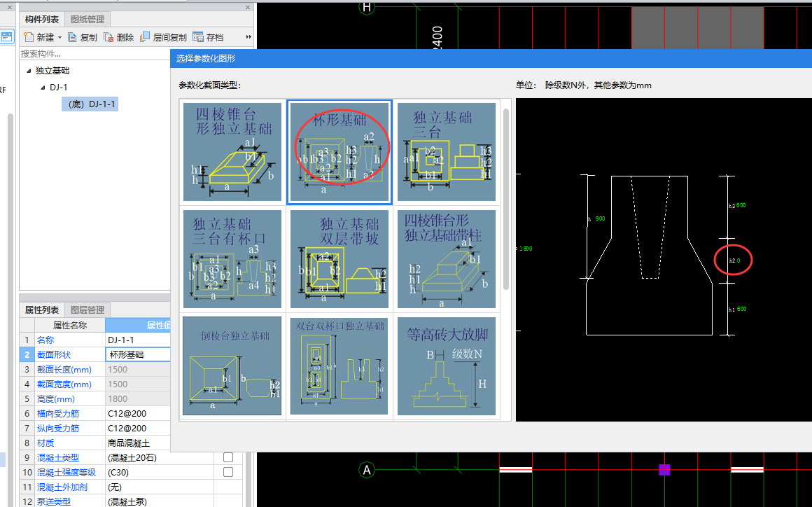812x507 pixels.
Task: Switch to the 图纸管理 tab
Action: click(87, 19)
